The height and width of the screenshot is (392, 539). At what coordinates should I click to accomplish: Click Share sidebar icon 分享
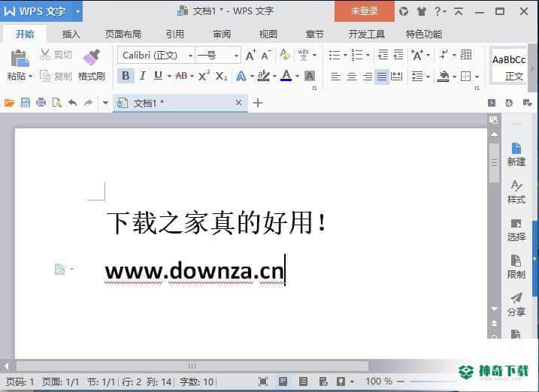point(516,304)
